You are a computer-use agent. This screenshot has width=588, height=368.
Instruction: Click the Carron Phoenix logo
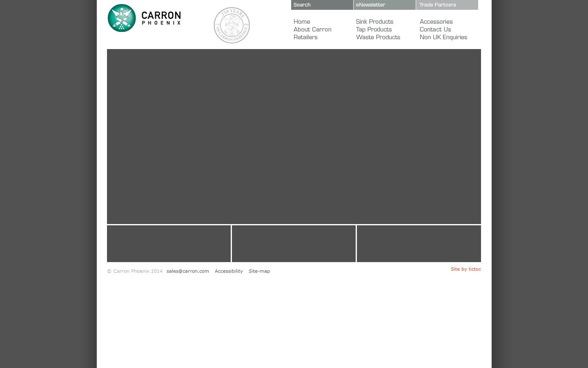tap(144, 18)
